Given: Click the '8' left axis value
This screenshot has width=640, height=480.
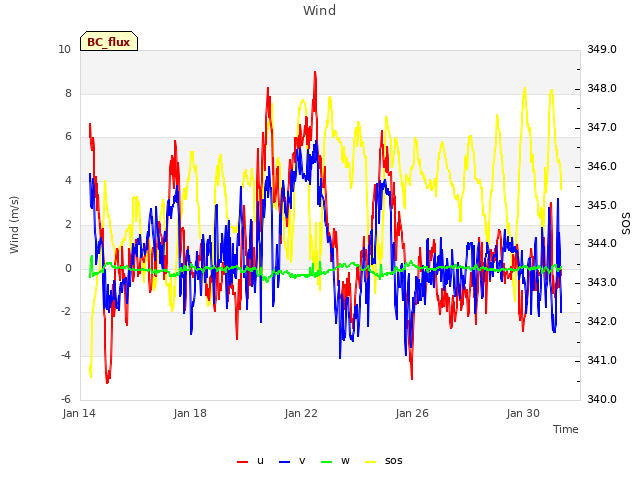Looking at the screenshot, I should point(68,93).
